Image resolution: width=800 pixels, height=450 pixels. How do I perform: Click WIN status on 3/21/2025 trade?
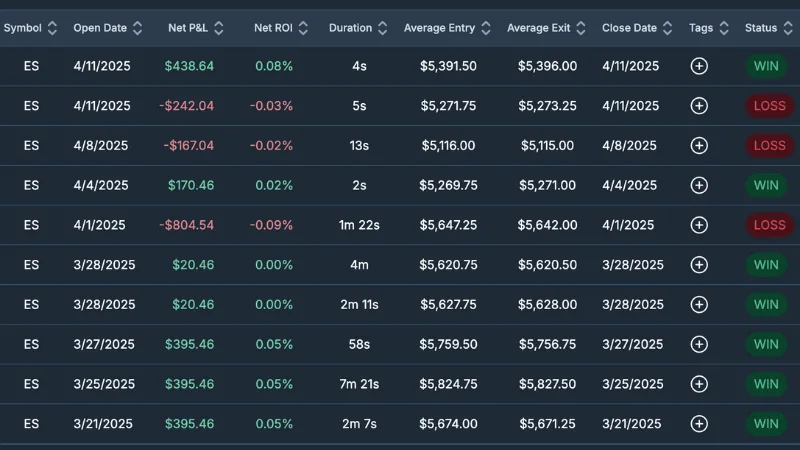click(766, 424)
